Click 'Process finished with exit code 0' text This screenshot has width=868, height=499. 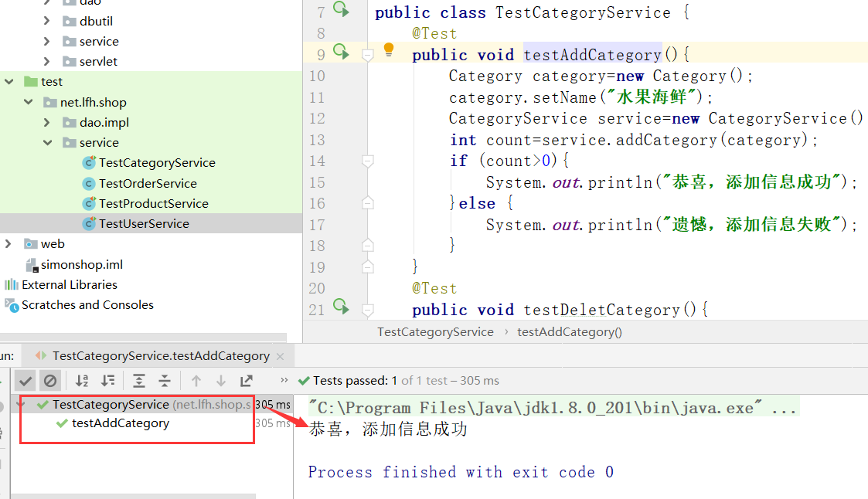[461, 472]
